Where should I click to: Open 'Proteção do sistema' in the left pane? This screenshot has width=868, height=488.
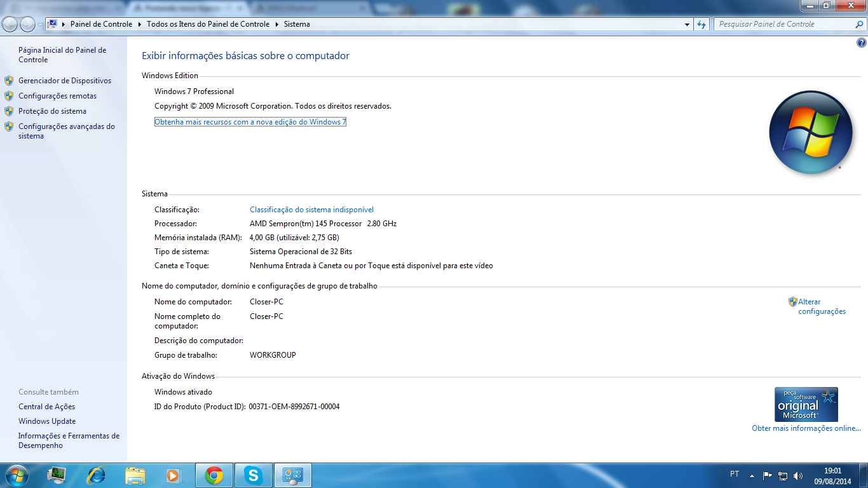point(52,111)
